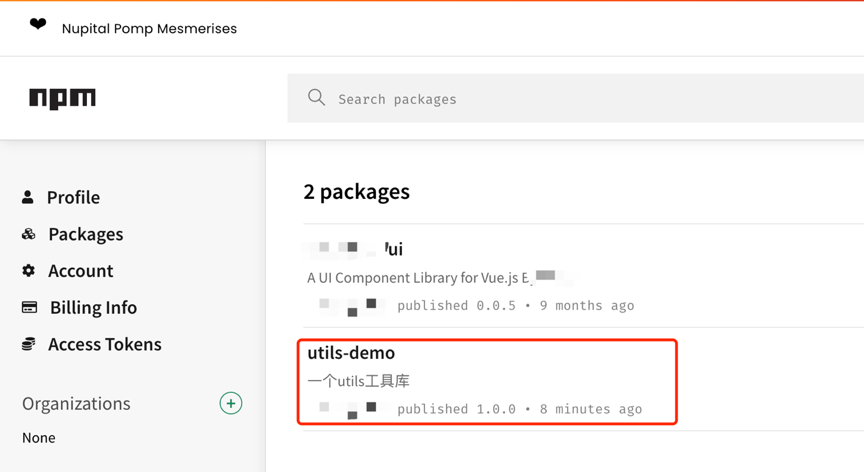Go to Packages in the sidebar

pos(85,234)
